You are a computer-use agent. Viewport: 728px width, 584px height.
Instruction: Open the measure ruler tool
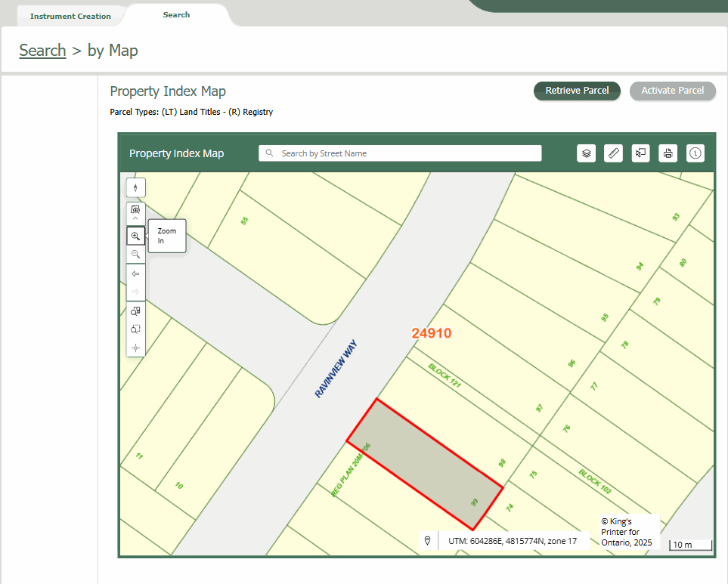[613, 153]
